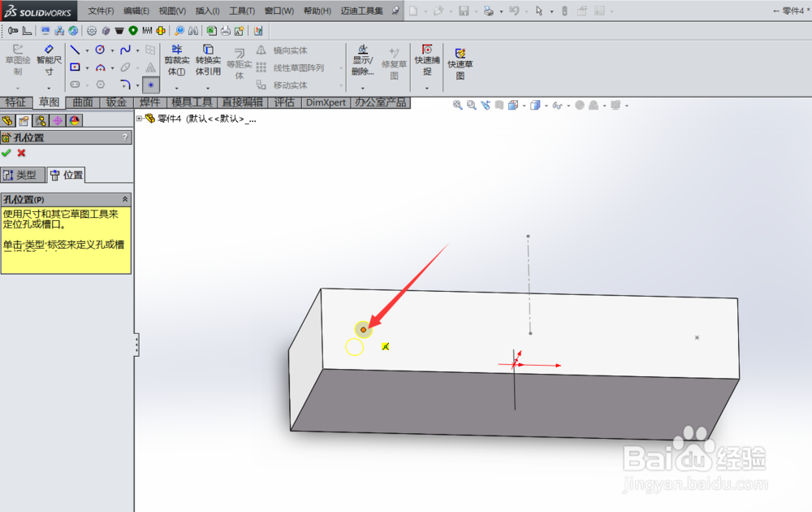Open the Sketch Fillet dropdown arrow

(137, 85)
